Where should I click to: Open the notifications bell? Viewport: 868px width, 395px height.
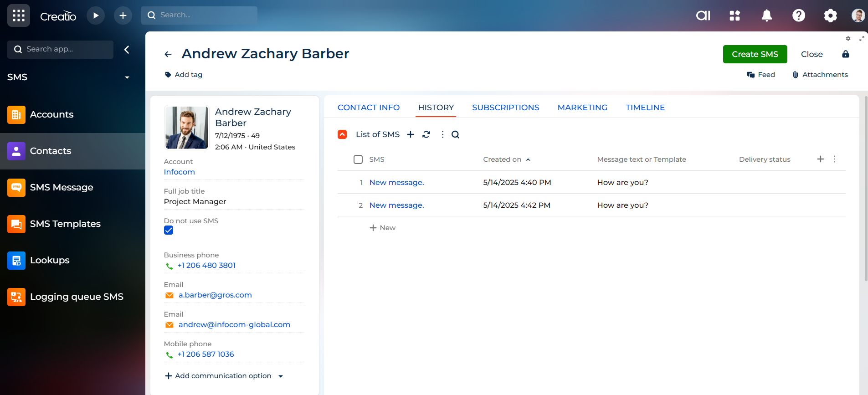pyautogui.click(x=767, y=15)
